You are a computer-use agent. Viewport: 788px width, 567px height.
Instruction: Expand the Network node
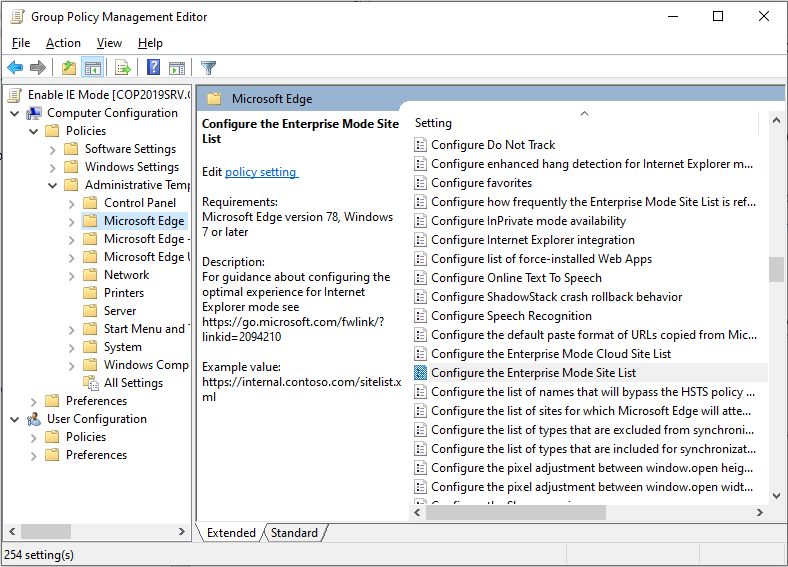[71, 276]
